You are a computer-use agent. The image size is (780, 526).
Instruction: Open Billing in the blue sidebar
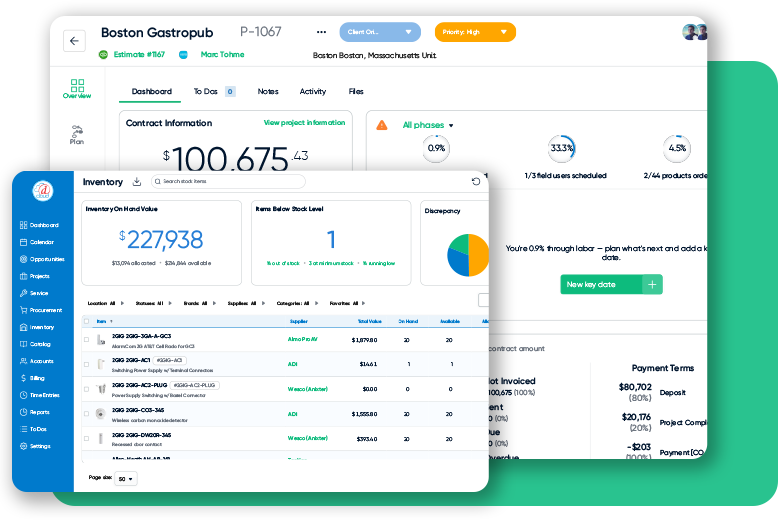click(32, 378)
